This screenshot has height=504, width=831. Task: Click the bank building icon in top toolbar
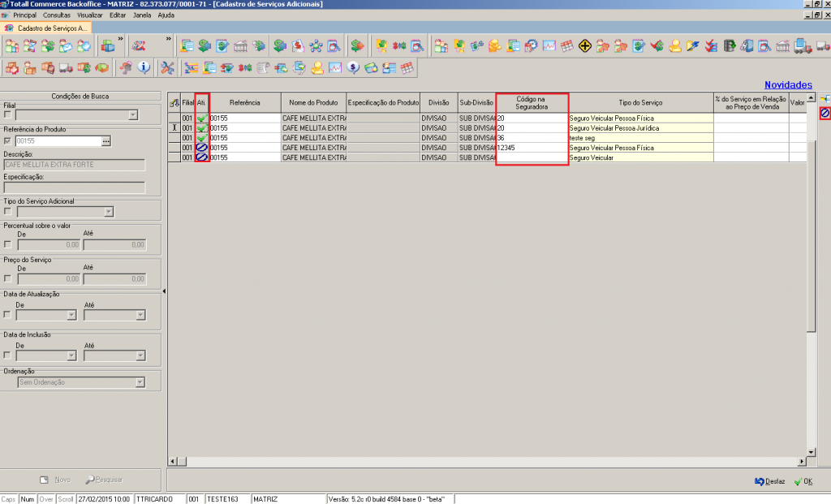pyautogui.click(x=241, y=45)
